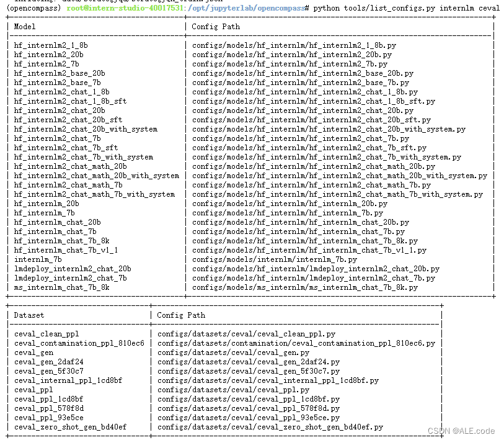Select ceval_internal_ppl_1cd8bf dataset name
The width and height of the screenshot is (504, 440).
[68, 381]
